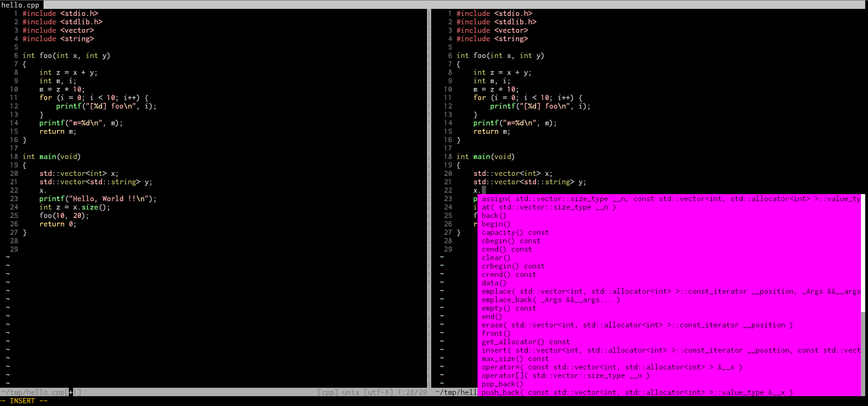Click 'std::vector<std::string> y;' in right pane
This screenshot has height=406, width=868.
(x=530, y=182)
